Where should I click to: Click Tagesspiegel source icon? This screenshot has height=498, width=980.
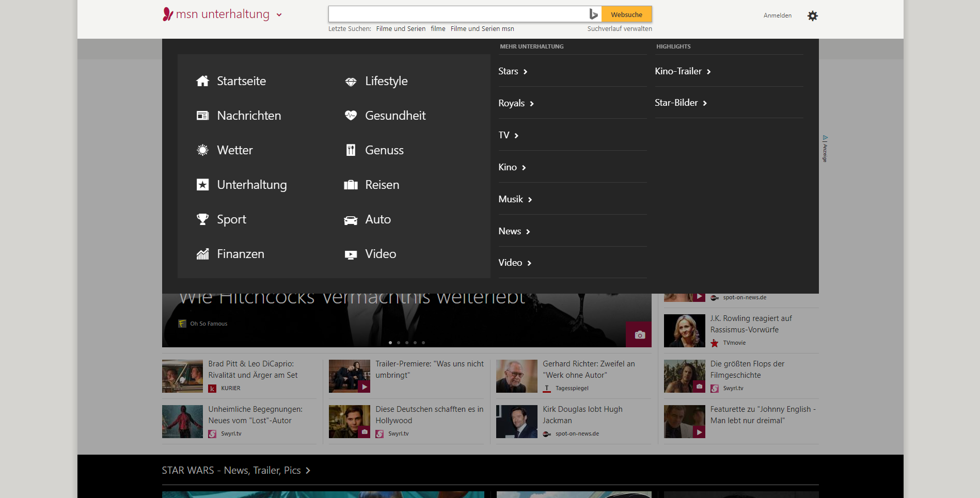(x=547, y=389)
